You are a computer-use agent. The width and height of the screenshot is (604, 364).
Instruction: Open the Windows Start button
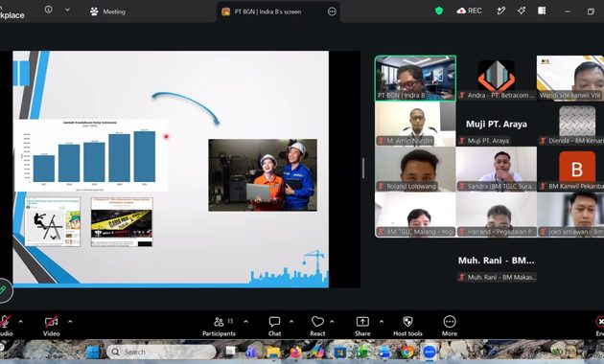pos(93,352)
